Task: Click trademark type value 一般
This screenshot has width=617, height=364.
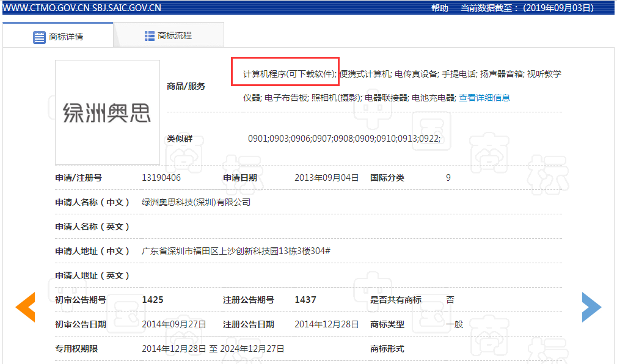Action: [455, 324]
